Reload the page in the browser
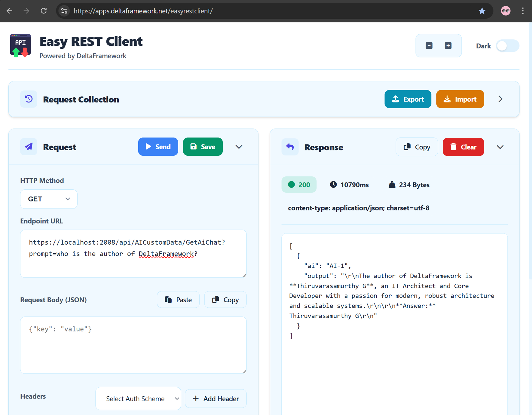532x415 pixels. point(44,11)
